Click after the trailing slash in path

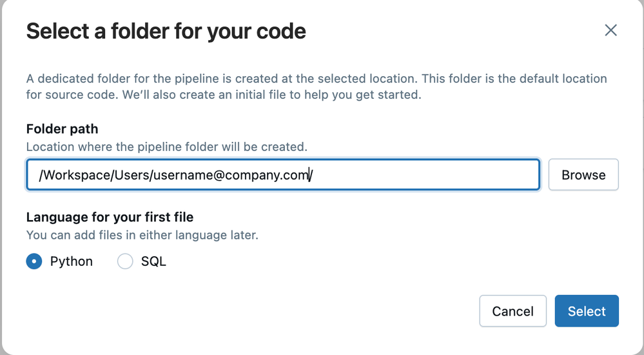[314, 175]
